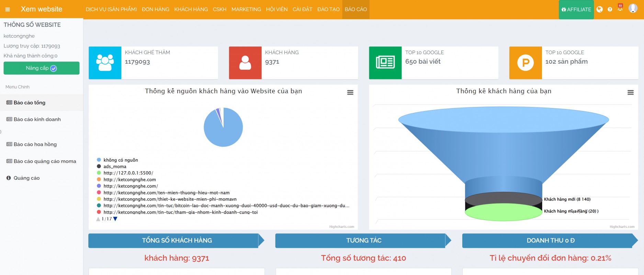Toggle 'ads_moma' legend series visibility
Screen dimensions: 644x275
pos(115,167)
